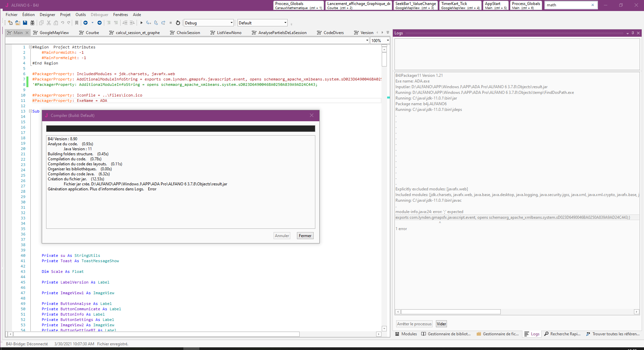Jump to SeekBar1_ValueChange recent location
644x350 pixels.
(x=416, y=5)
